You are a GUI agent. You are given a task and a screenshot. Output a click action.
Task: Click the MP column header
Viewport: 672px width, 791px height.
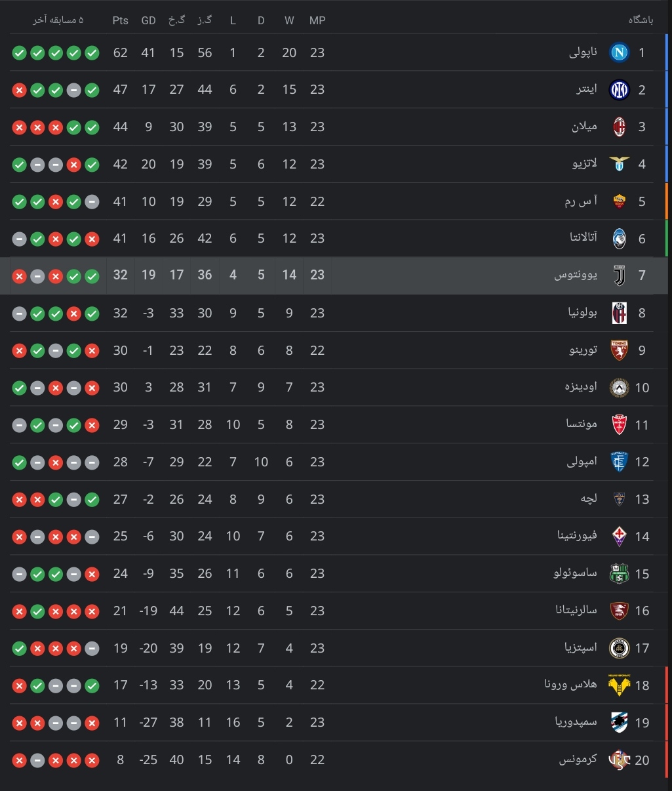317,20
